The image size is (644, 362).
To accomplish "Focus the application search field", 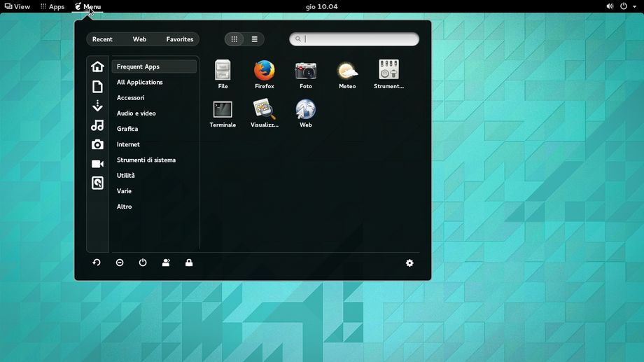I will tap(357, 39).
